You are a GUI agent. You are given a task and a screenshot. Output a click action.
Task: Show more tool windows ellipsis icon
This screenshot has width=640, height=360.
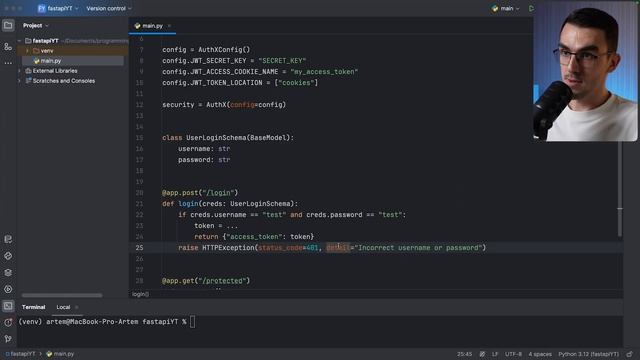coord(8,63)
